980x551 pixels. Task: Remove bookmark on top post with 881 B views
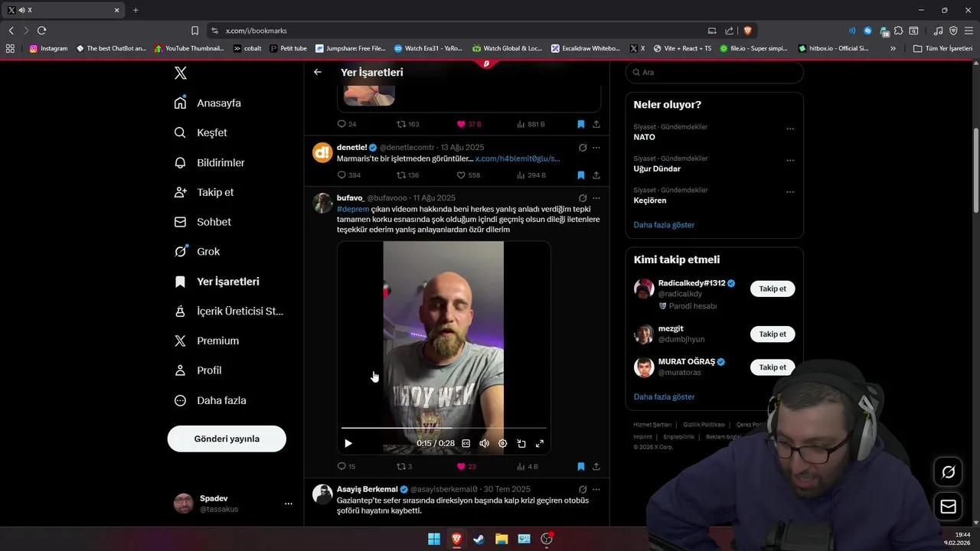[x=581, y=124]
